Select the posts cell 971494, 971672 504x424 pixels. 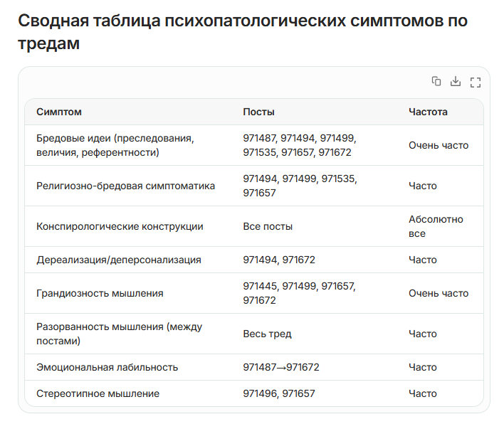(279, 260)
